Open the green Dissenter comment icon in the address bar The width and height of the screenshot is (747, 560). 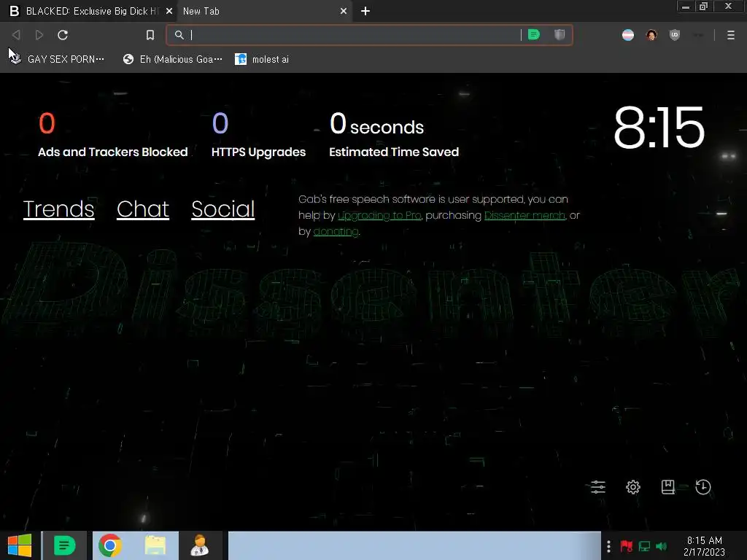click(534, 35)
